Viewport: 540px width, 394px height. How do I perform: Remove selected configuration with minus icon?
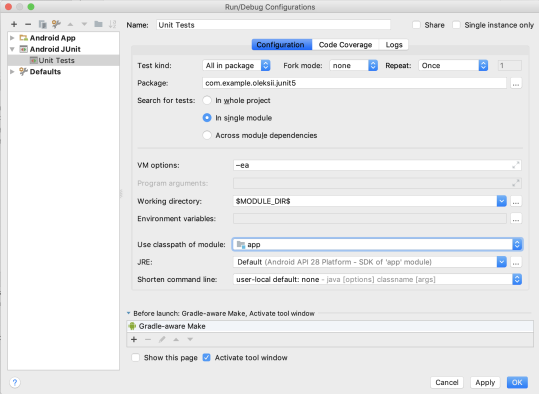[28, 24]
